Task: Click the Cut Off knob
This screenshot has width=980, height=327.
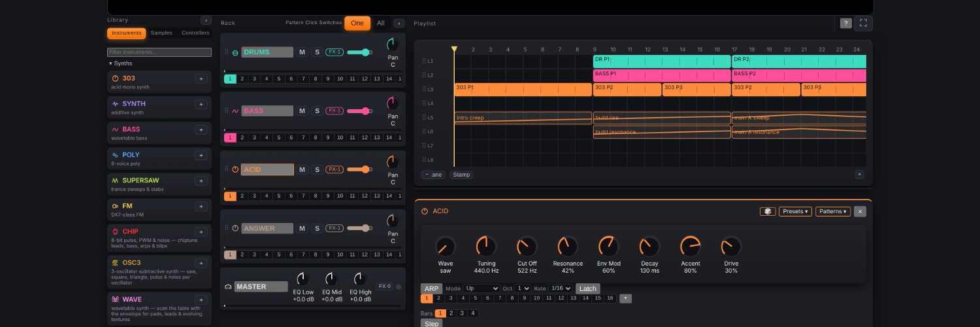Action: pyautogui.click(x=526, y=246)
